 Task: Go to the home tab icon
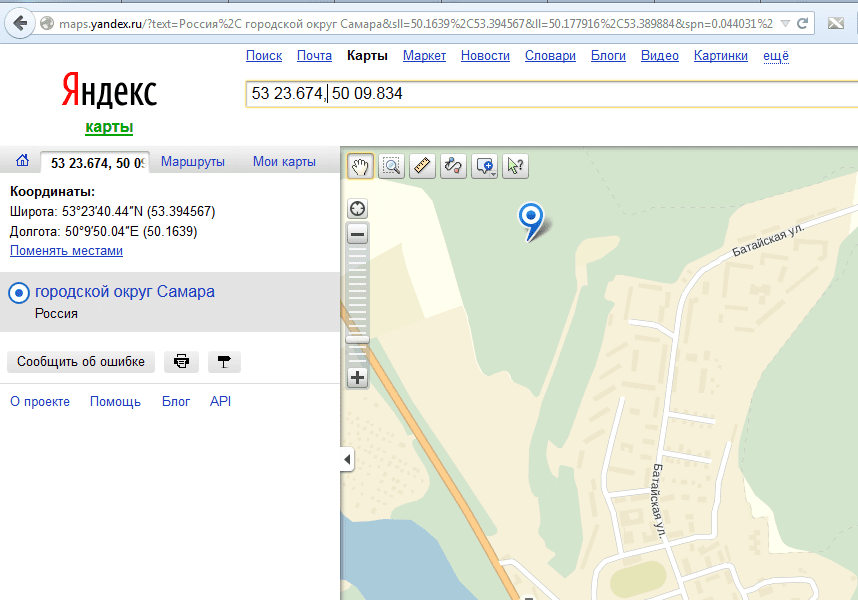pyautogui.click(x=22, y=161)
